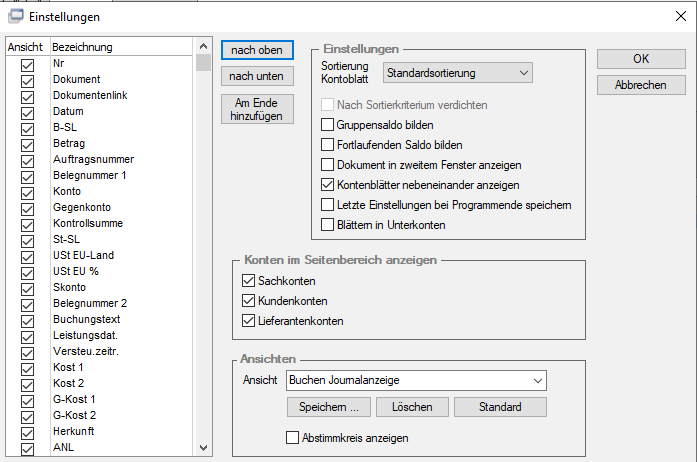Viewport: 697px width, 462px height.
Task: Click the Löschen button
Action: click(412, 407)
